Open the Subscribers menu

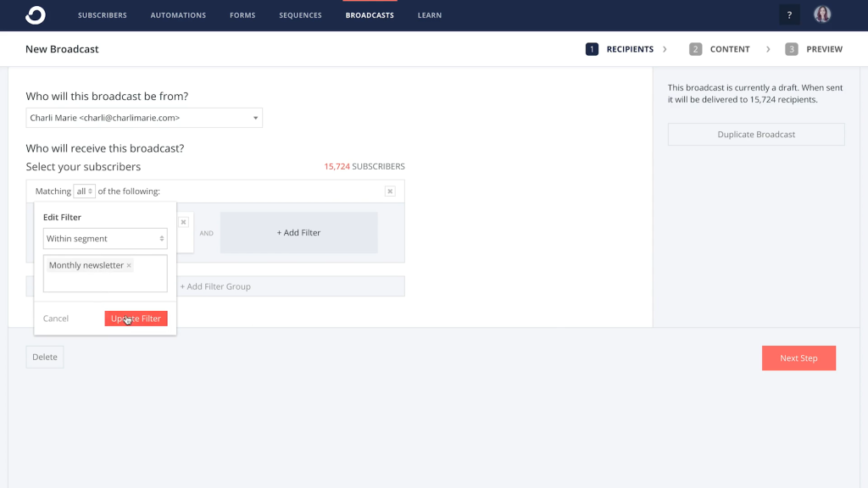coord(103,15)
